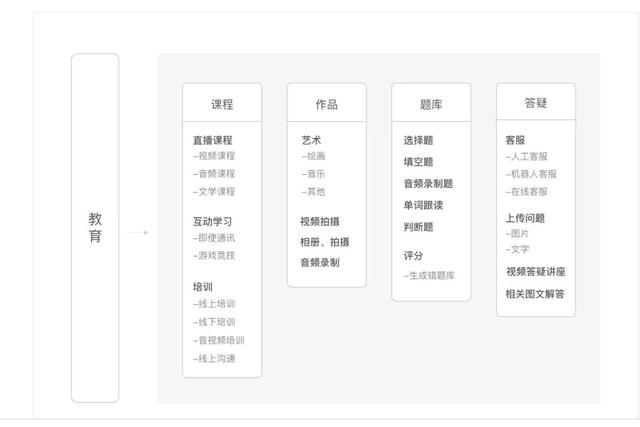Viewport: 640px width, 427px height.
Task: Click the 在线客服 item
Action: pos(527,192)
